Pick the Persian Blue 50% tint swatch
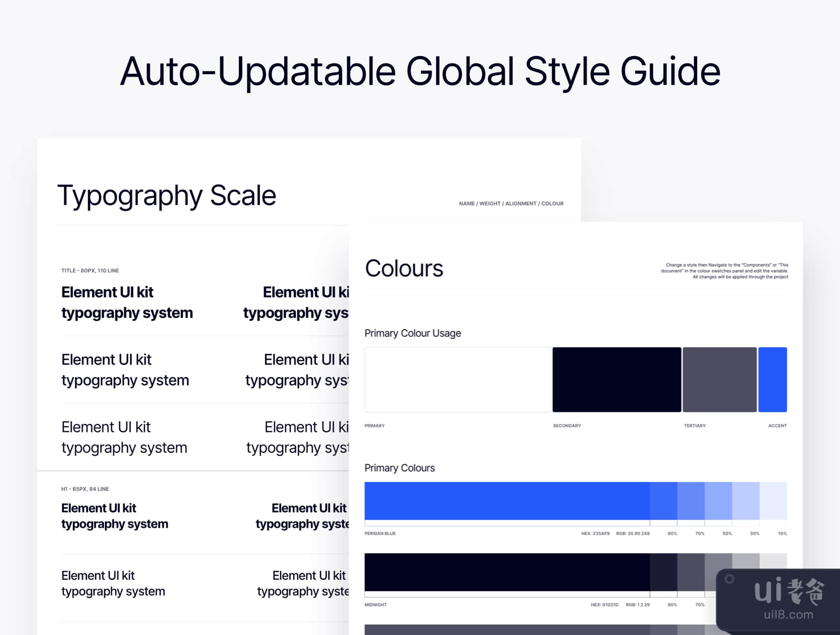Screen dimensions: 840x635 coord(718,501)
